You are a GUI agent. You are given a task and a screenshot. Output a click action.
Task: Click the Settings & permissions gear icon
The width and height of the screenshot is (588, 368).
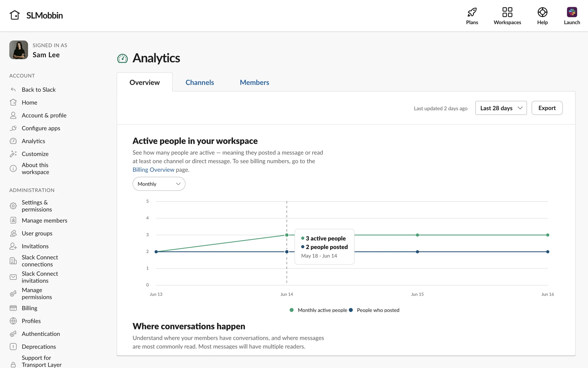click(13, 206)
